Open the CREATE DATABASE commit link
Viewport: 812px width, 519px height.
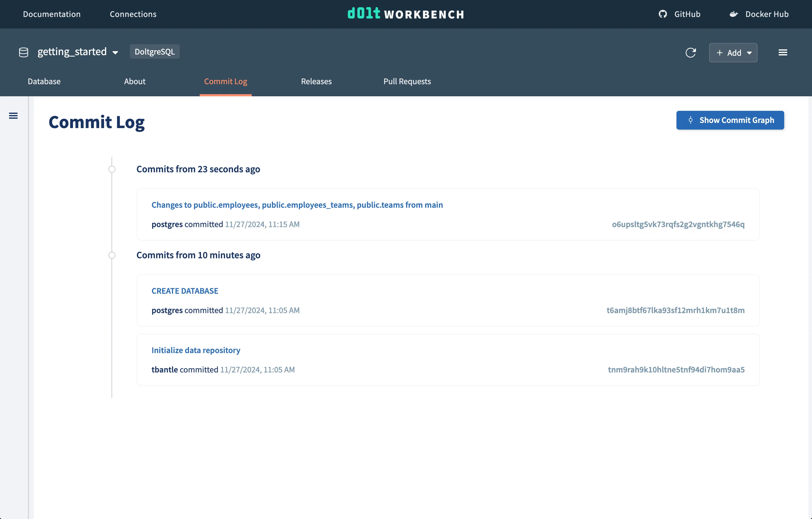point(185,291)
